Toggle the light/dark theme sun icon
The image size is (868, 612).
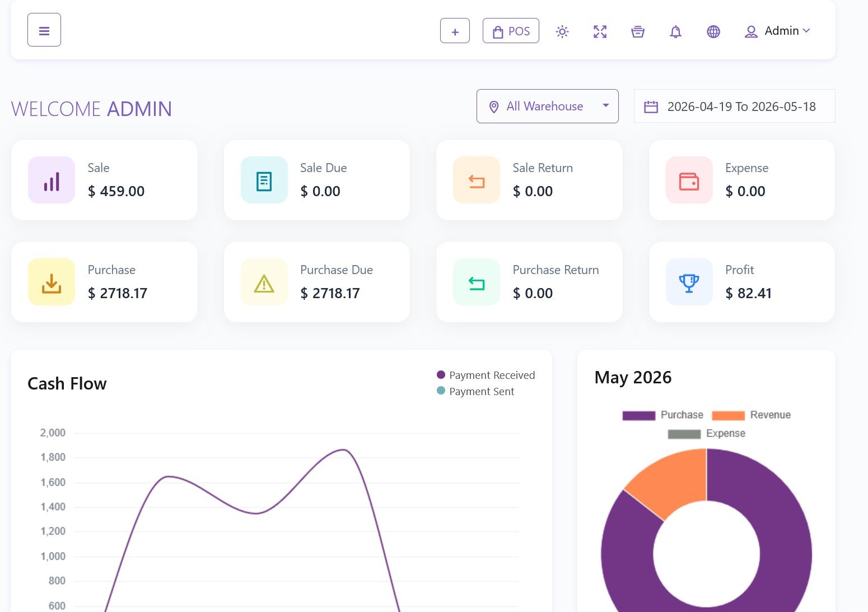562,31
